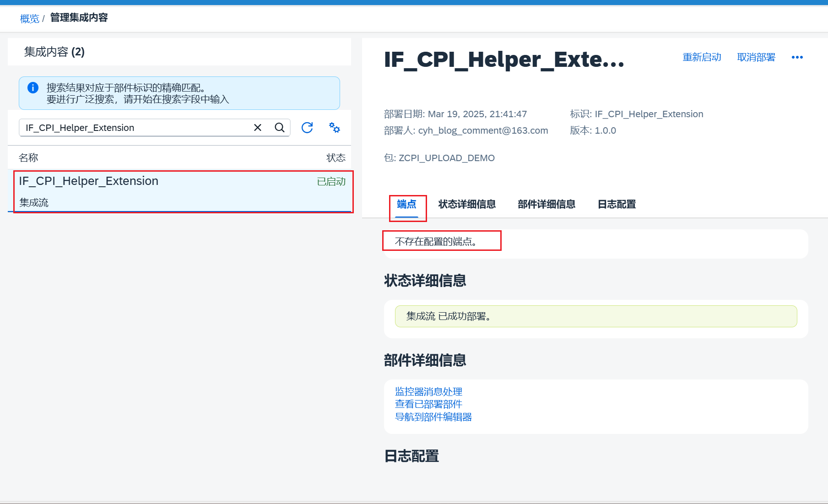Open 监控器消息处理 link
Screen dimensions: 828x504
coord(428,392)
